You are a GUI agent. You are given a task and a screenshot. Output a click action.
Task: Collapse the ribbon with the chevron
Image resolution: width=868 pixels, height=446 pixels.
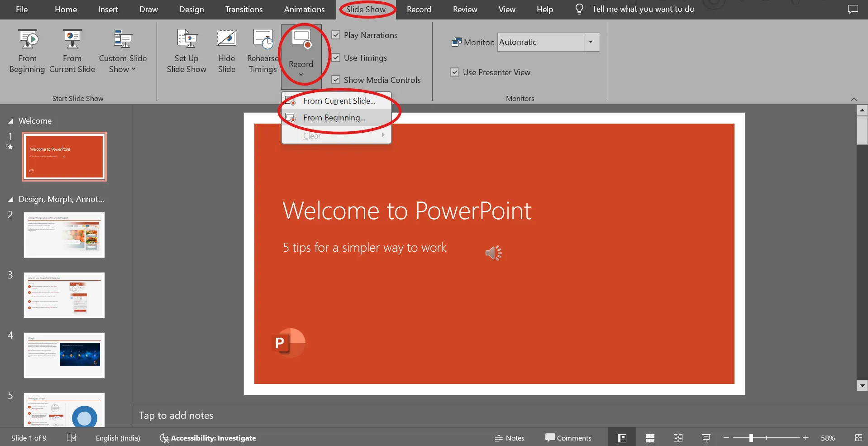coord(854,99)
